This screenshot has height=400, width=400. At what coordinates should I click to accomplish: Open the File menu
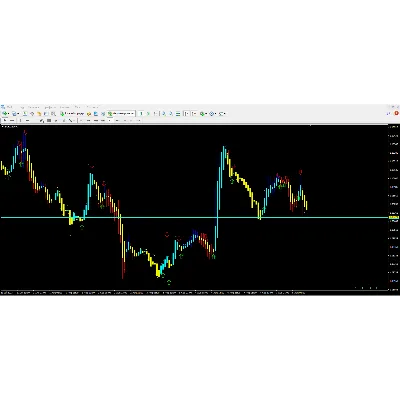[9, 107]
